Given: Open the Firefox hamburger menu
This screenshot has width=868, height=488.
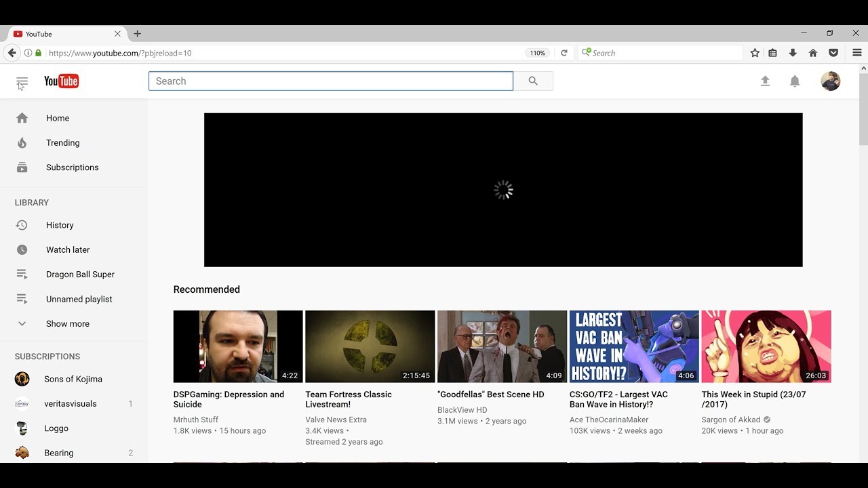Looking at the screenshot, I should coord(857,53).
